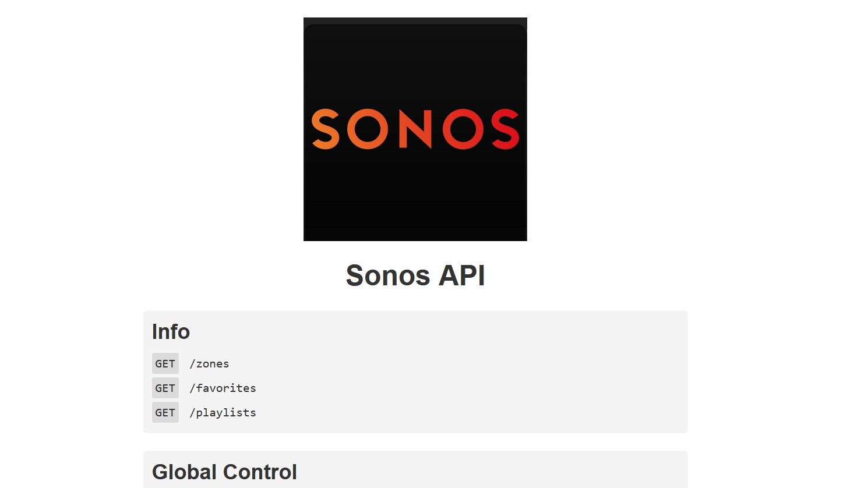Image resolution: width=868 pixels, height=488 pixels.
Task: Click the GET badge beside /playlists
Action: coord(165,412)
